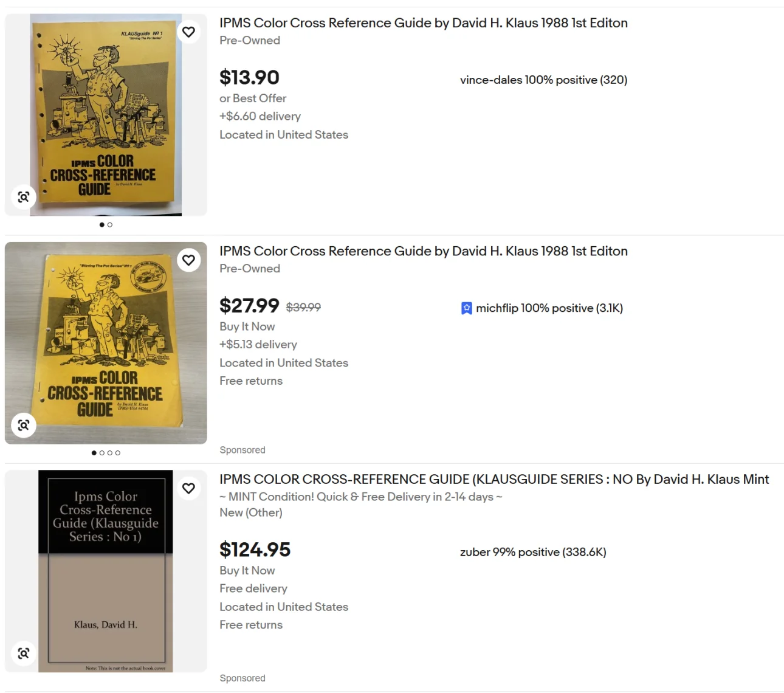
Task: Click the $124.95 price
Action: tap(255, 550)
